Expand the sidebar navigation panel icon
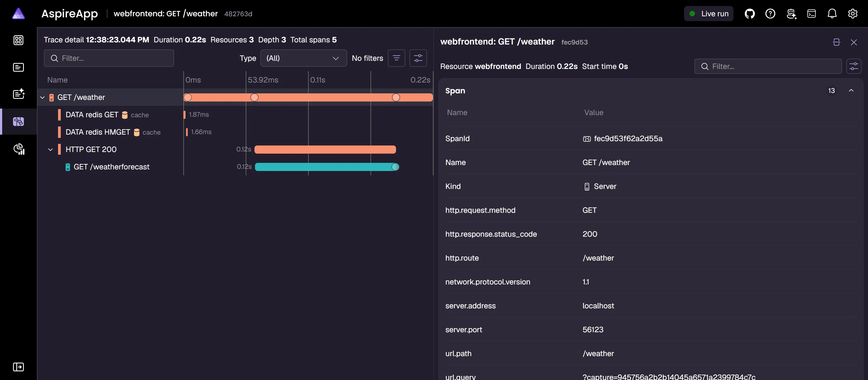Image resolution: width=868 pixels, height=380 pixels. click(x=18, y=367)
